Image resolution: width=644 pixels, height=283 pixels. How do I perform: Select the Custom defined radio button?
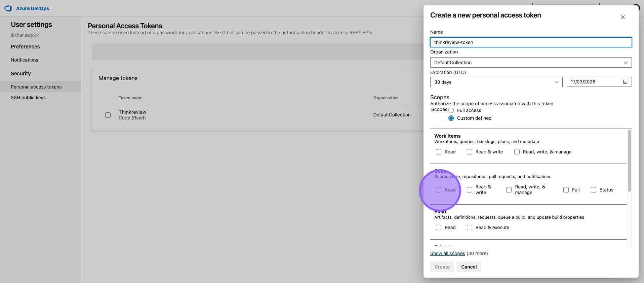pyautogui.click(x=451, y=118)
